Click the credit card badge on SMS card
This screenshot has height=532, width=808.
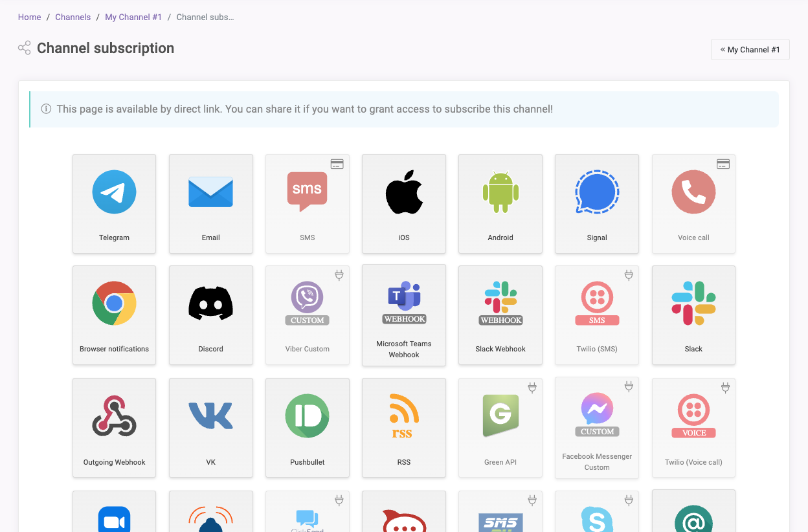click(x=337, y=164)
